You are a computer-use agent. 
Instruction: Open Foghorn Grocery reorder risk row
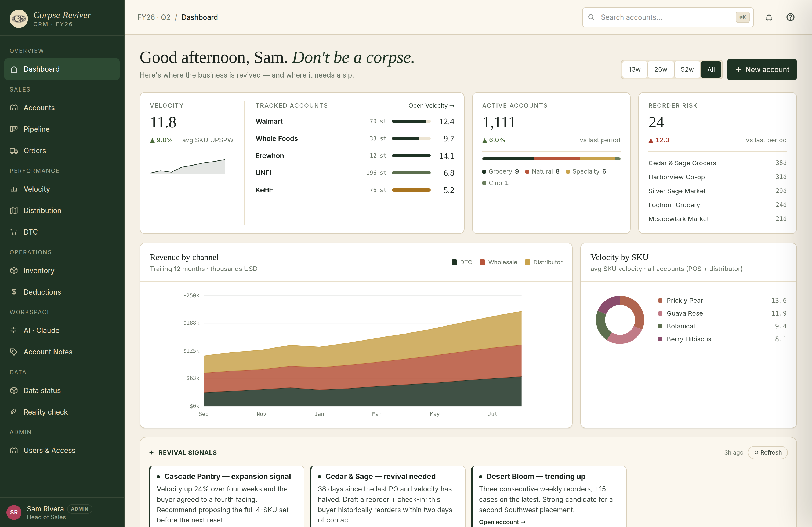tap(717, 205)
